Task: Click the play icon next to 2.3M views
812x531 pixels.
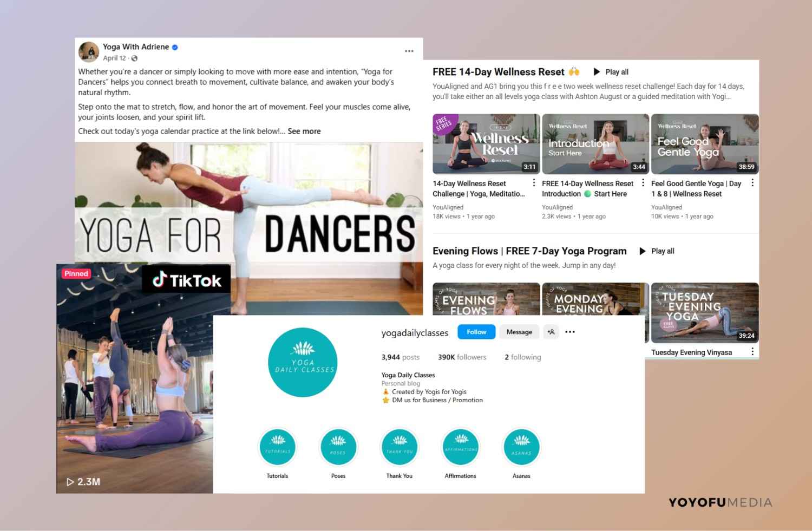Action: click(x=69, y=481)
